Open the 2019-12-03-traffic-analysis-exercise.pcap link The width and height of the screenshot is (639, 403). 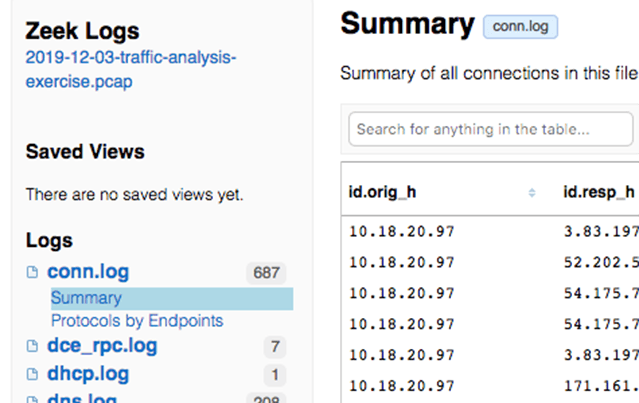131,69
